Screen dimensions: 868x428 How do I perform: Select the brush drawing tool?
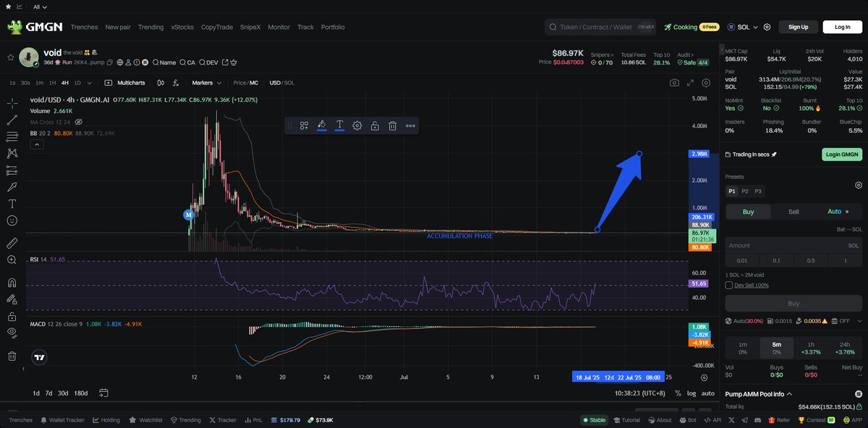coord(12,187)
